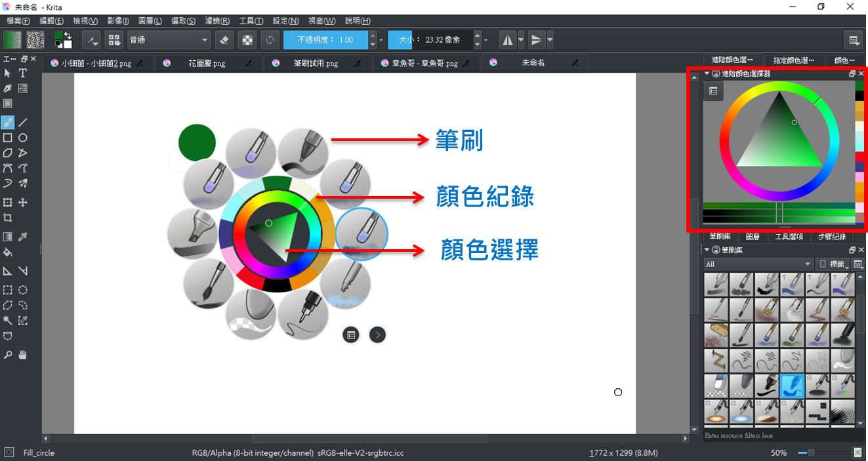868x461 pixels.
Task: Open dropdown arrow next to opacity slider
Action: [381, 40]
